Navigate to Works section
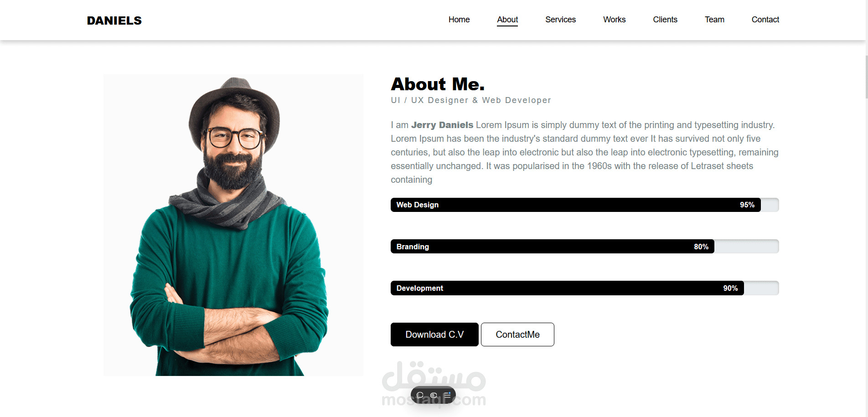Screen dimensions: 868x417 tap(615, 20)
